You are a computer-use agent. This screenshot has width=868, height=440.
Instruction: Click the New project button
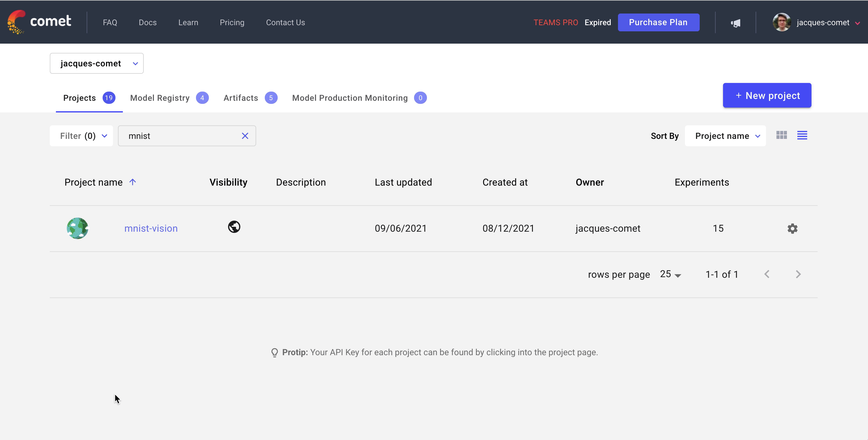(768, 96)
